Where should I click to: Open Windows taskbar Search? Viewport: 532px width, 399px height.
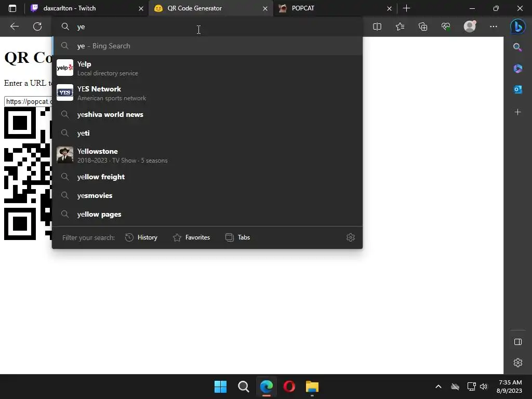click(243, 387)
